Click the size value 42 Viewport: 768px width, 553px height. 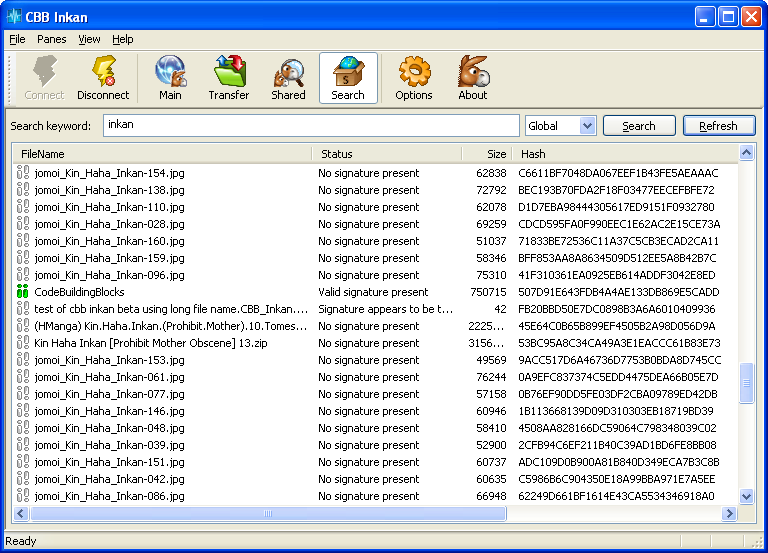pos(500,309)
